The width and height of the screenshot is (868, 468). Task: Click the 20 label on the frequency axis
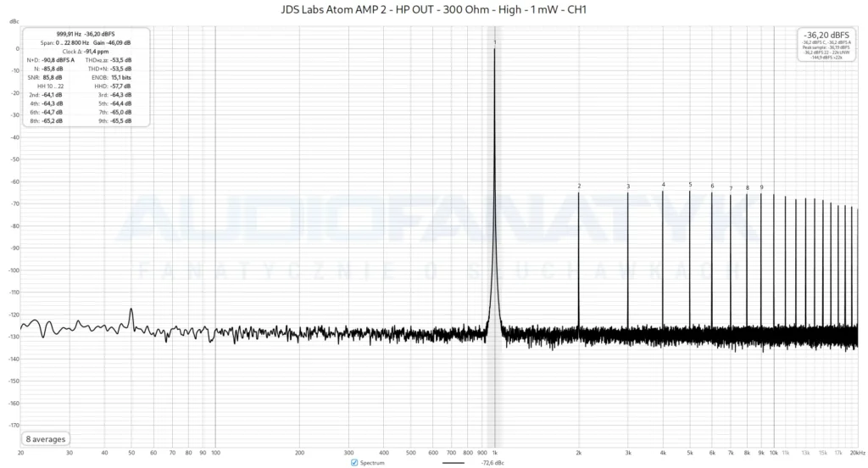pos(21,453)
